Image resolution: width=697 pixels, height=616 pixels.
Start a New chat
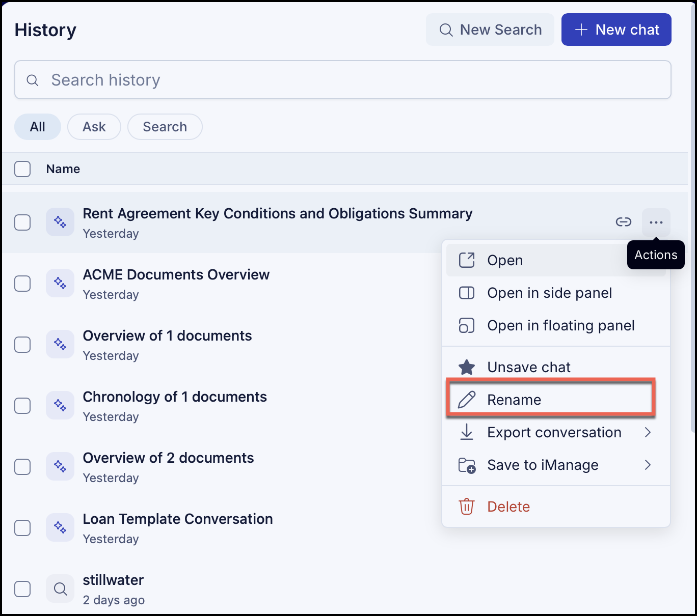click(x=616, y=30)
